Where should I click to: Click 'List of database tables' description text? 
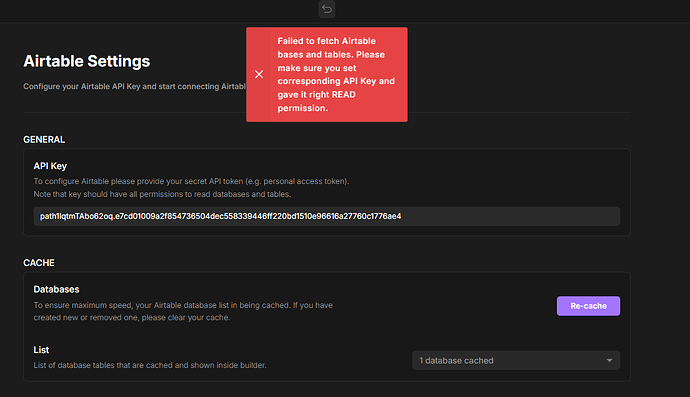click(150, 365)
